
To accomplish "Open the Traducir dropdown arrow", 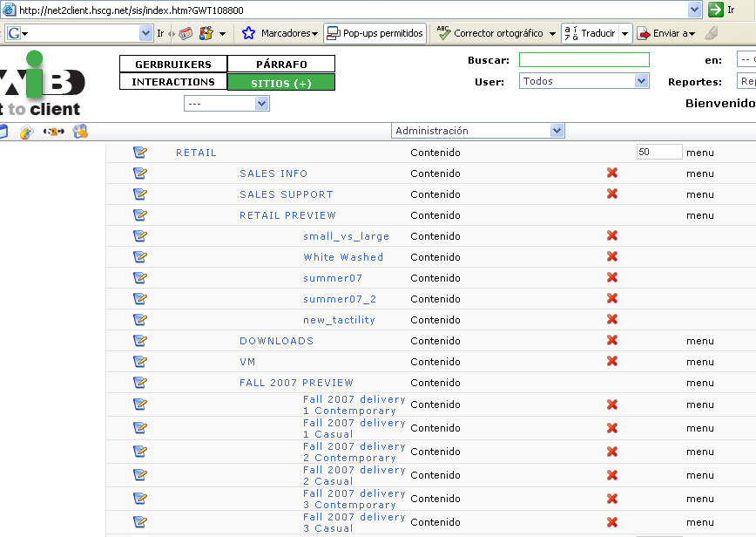I will click(x=624, y=34).
